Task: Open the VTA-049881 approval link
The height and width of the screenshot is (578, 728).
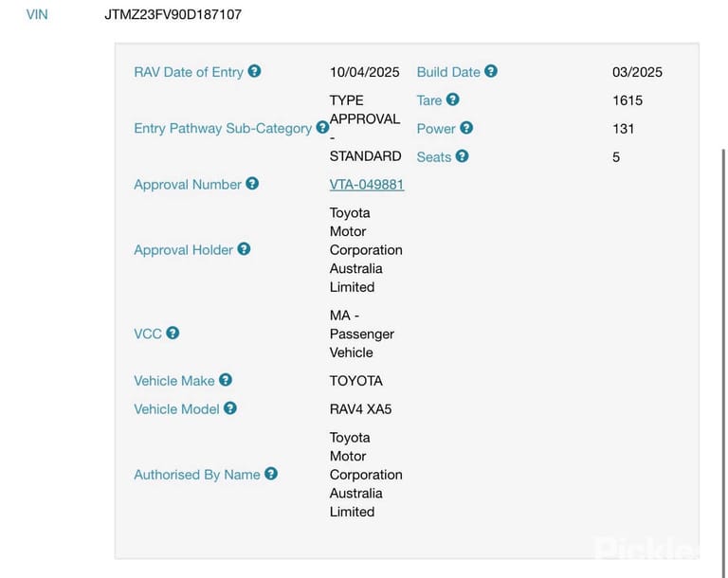Action: click(x=367, y=185)
